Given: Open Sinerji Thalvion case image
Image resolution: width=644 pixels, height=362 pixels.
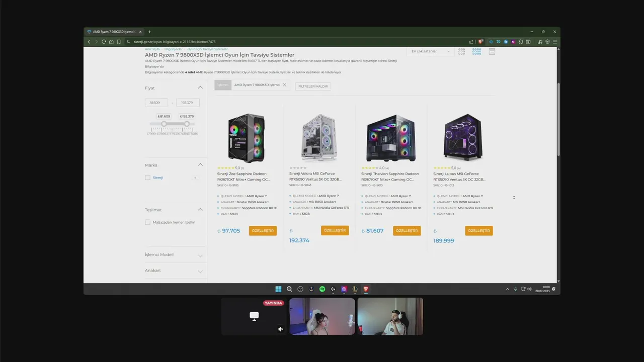Looking at the screenshot, I should tap(391, 137).
